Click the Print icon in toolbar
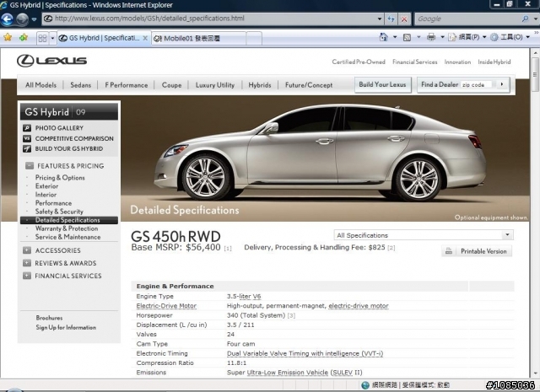 coord(431,37)
